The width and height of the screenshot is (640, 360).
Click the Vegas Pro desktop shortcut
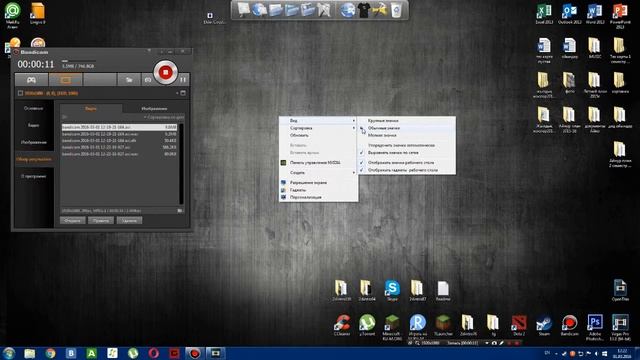tap(620, 327)
